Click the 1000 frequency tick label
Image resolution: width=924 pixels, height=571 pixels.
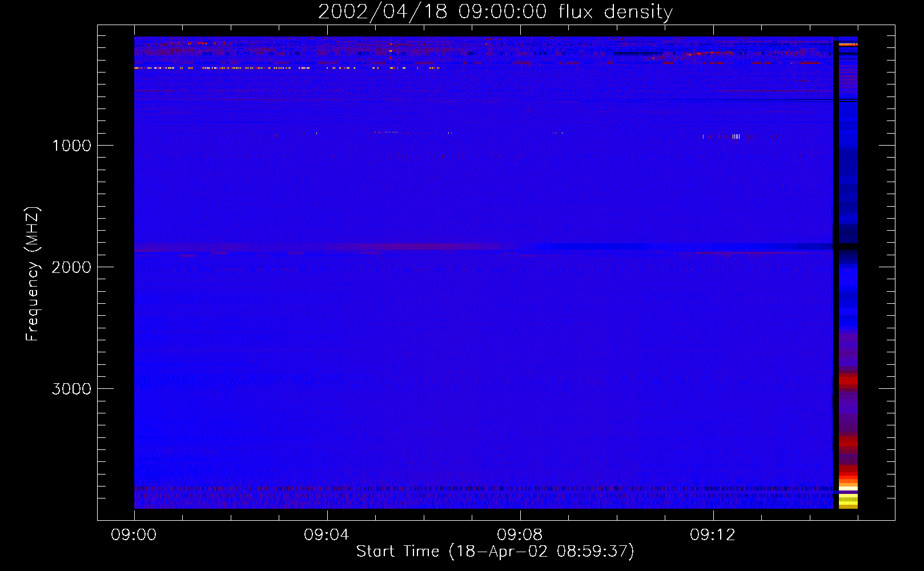pyautogui.click(x=71, y=146)
